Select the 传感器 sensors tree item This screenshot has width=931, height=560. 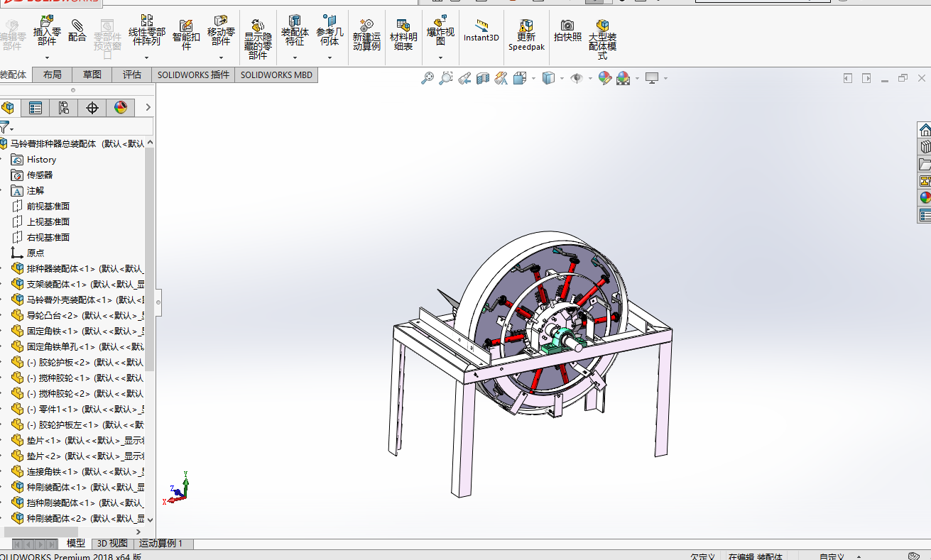[40, 175]
